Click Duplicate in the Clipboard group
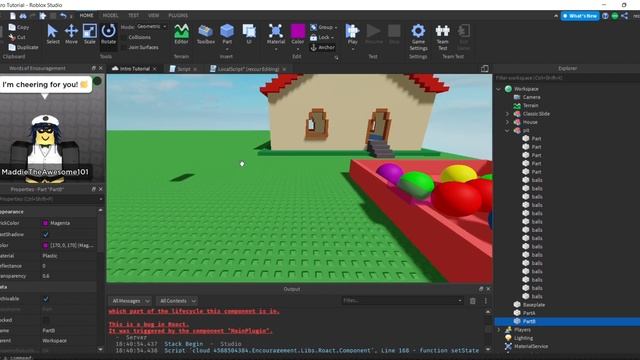This screenshot has width=640, height=360. [x=24, y=47]
